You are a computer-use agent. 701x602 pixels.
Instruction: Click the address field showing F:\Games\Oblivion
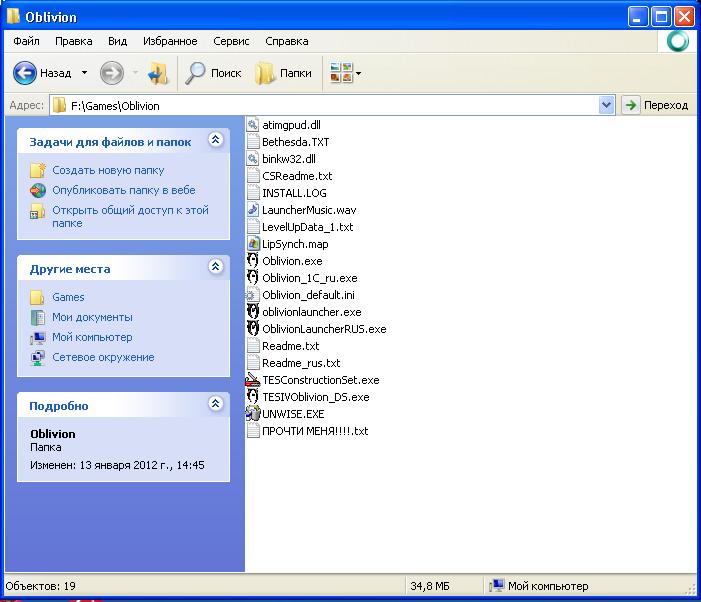325,106
